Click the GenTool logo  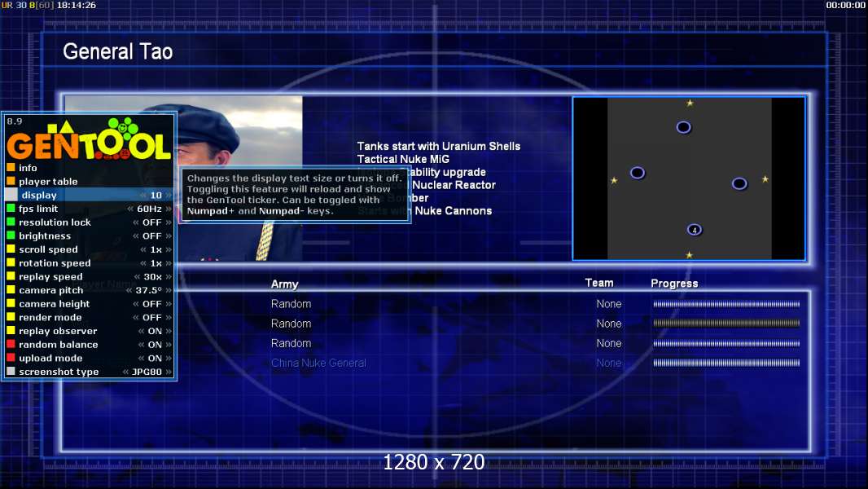tap(89, 139)
